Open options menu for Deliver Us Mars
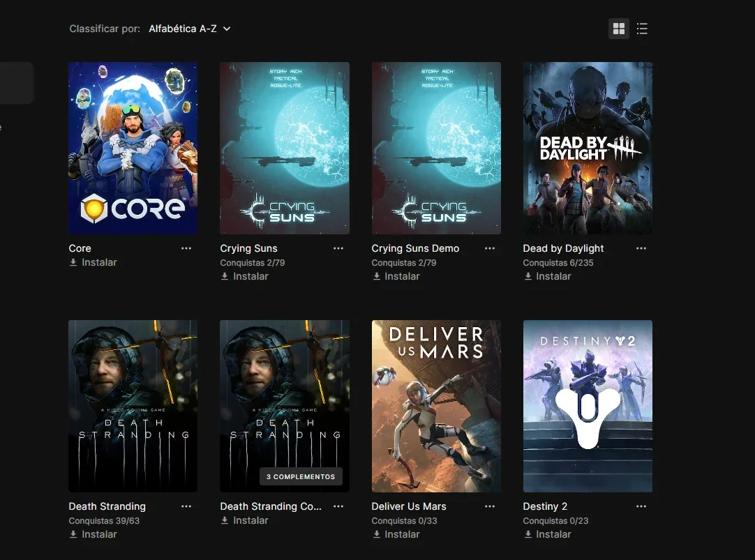Image resolution: width=755 pixels, height=560 pixels. click(x=490, y=506)
